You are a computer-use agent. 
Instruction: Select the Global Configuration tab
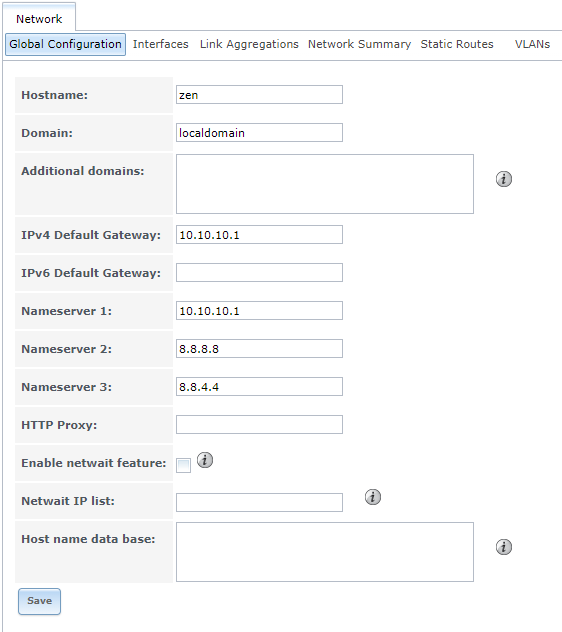65,44
